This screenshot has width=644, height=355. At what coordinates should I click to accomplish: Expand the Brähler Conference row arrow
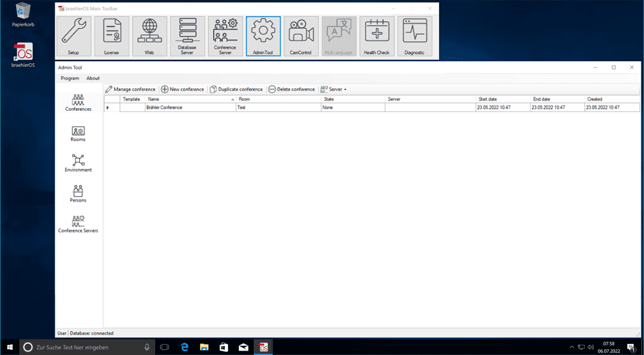point(108,108)
